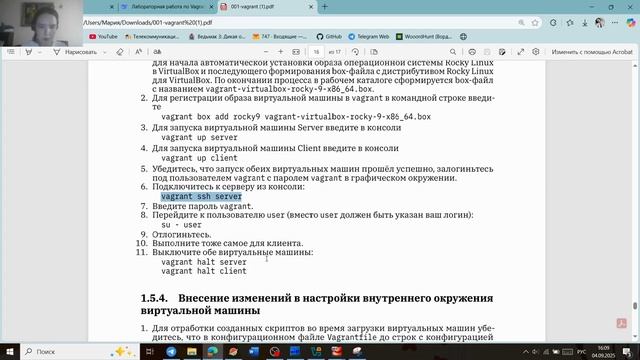640x360 pixels.
Task: Open the browser profile avatar
Action: point(600,23)
